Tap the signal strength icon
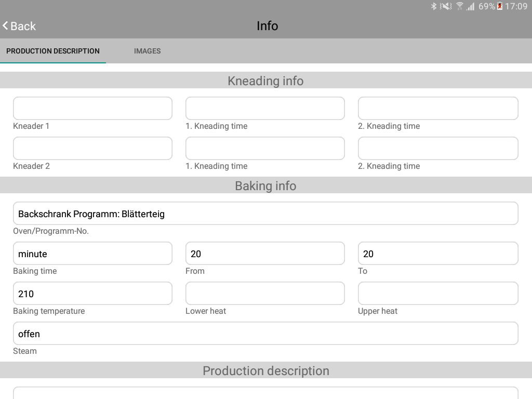 pyautogui.click(x=471, y=7)
